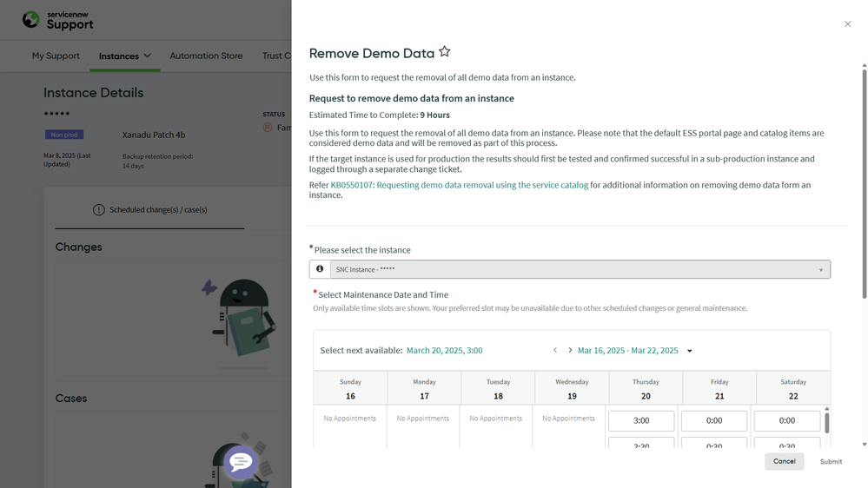Click the Submit button
868x488 pixels.
click(x=831, y=461)
